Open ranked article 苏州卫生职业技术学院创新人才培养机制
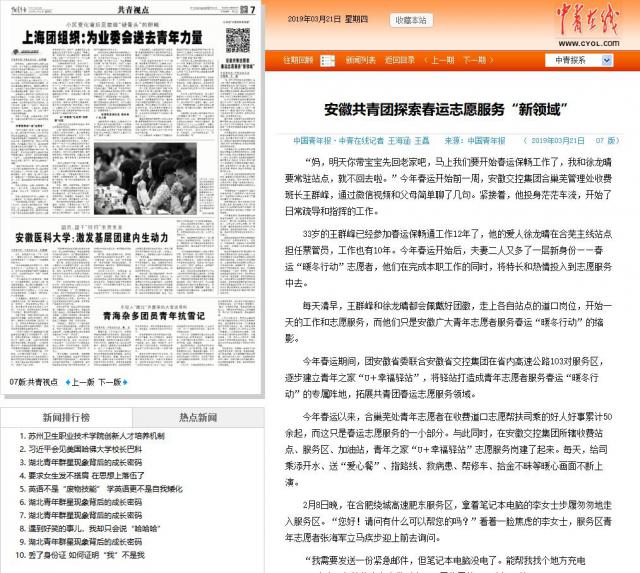This screenshot has height=573, width=640. [96, 437]
